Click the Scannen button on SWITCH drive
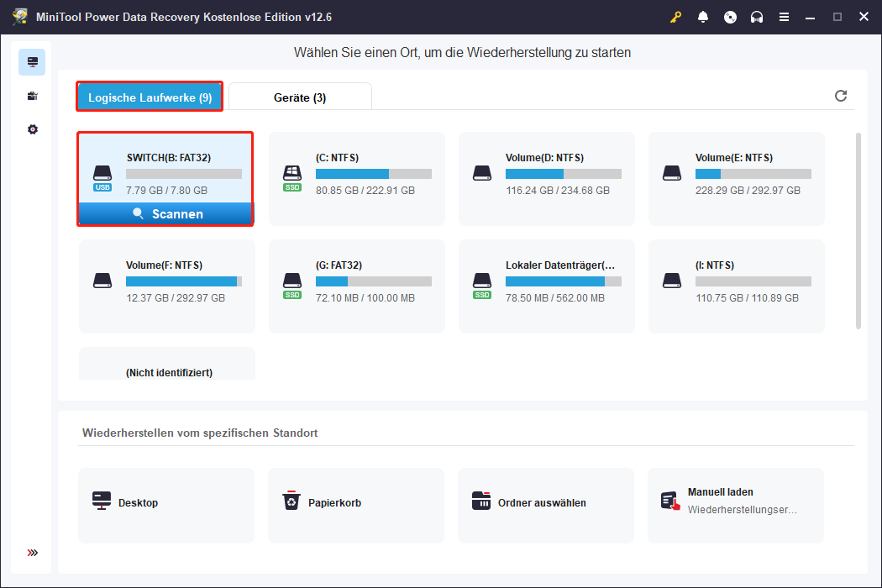882x588 pixels. [166, 214]
